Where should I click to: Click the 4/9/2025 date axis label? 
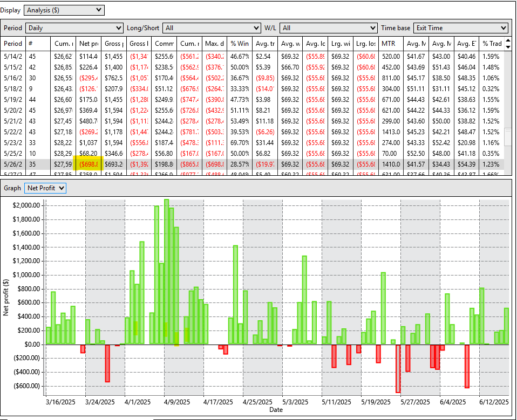[177, 402]
